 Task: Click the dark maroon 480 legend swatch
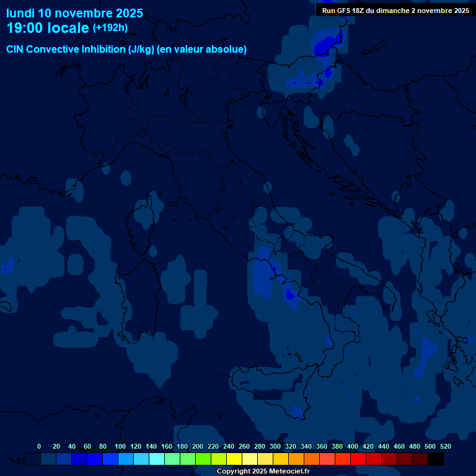420,459
